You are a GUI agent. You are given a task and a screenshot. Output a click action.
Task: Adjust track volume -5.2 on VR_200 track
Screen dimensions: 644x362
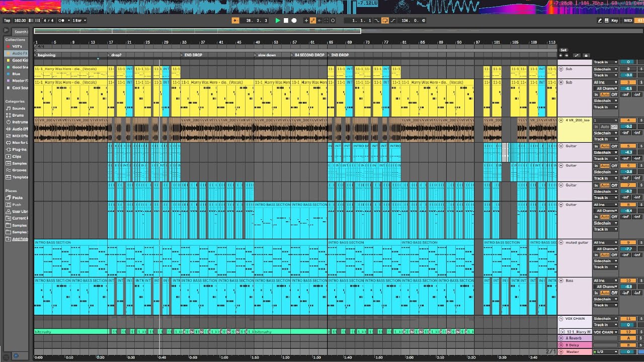(x=628, y=127)
